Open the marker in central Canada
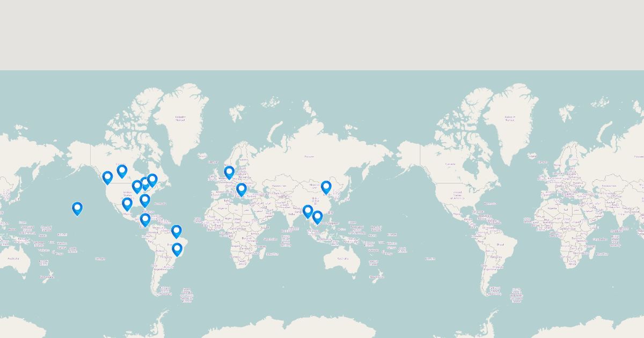The width and height of the screenshot is (644, 338). [122, 171]
